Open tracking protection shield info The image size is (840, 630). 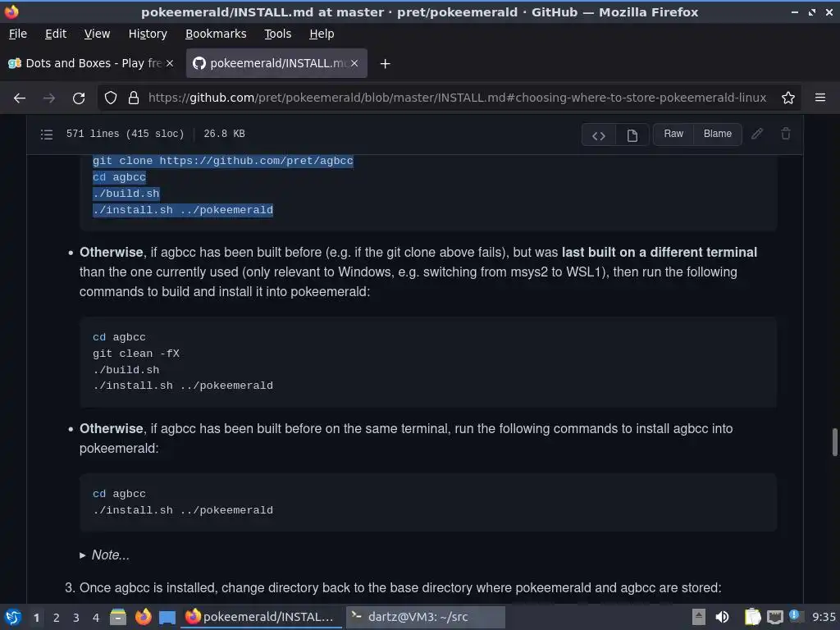[x=111, y=98]
